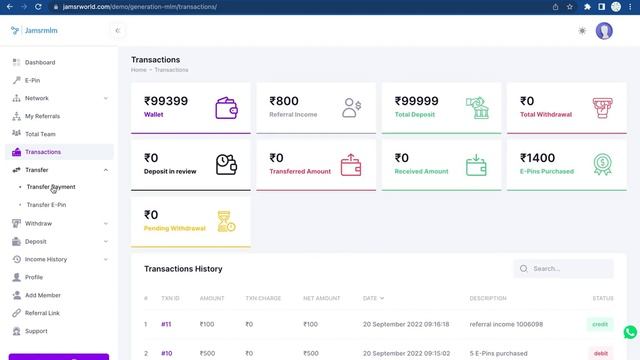Click the E-Pins Purchased badge icon
The image size is (640, 360).
(x=602, y=164)
